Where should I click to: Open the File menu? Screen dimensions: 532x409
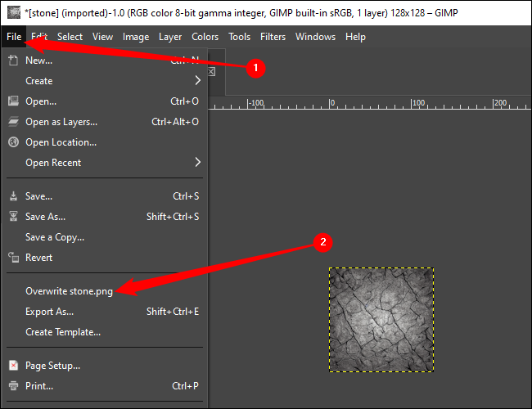click(14, 37)
